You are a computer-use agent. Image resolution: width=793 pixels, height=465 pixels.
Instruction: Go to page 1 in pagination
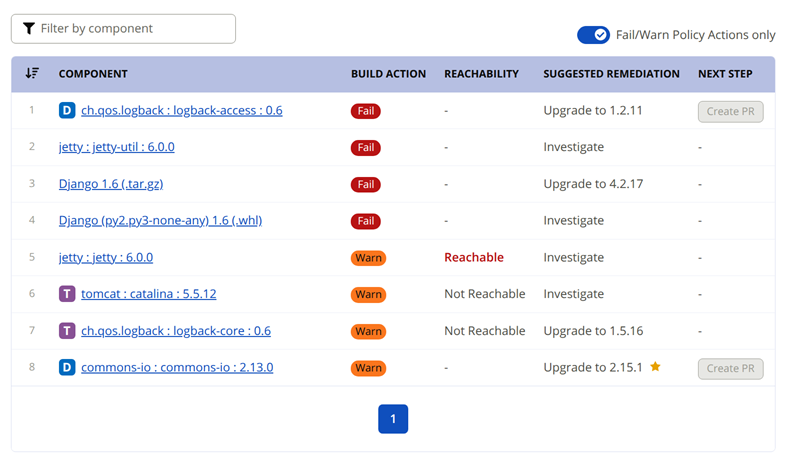coord(393,419)
